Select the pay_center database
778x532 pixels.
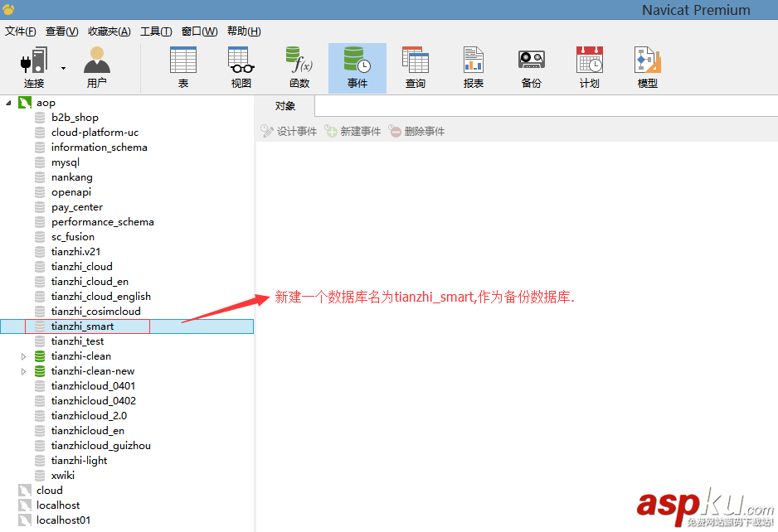pyautogui.click(x=77, y=207)
